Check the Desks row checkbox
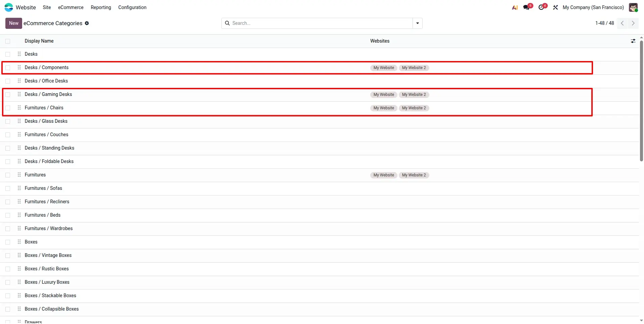Screen dimensions: 644x324 click(8, 54)
